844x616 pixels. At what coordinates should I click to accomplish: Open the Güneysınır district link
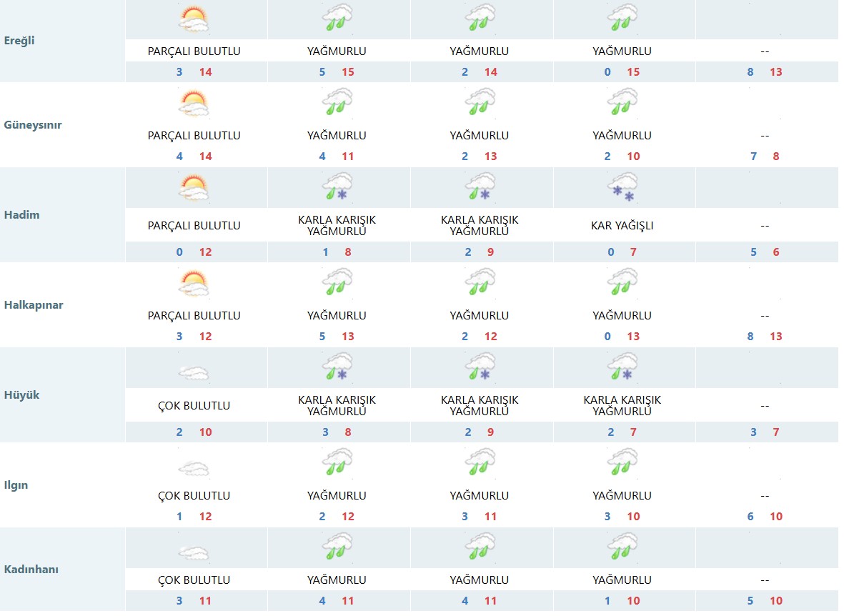(33, 124)
